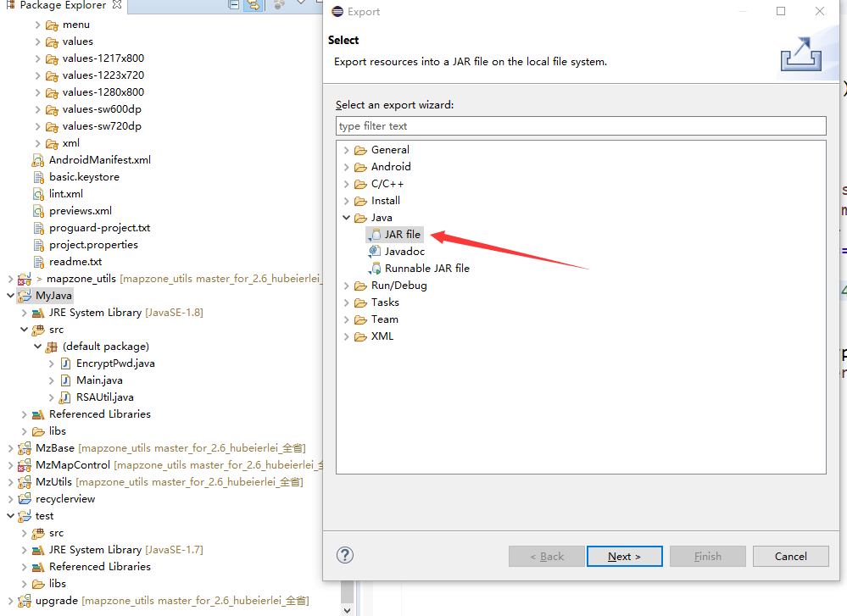Collapse the MyJava project
The height and width of the screenshot is (616, 847).
tap(9, 295)
